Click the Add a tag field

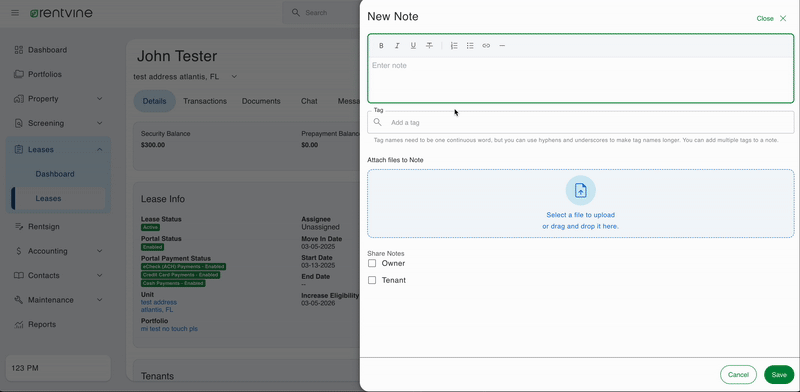[581, 122]
